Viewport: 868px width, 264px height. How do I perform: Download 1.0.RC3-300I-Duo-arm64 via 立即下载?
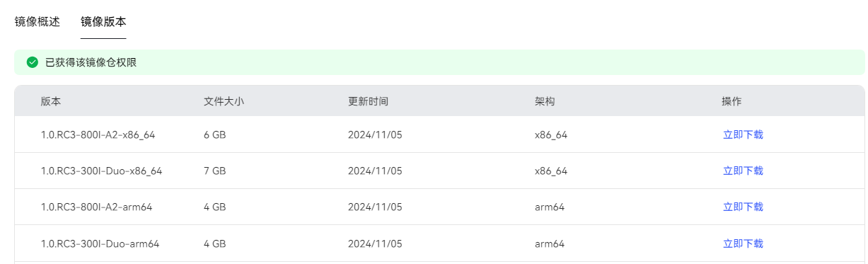743,243
